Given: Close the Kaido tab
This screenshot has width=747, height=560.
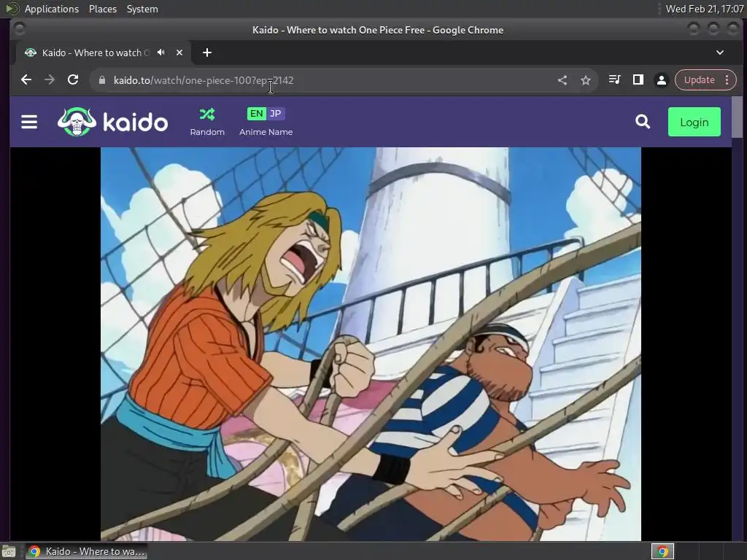Looking at the screenshot, I should click(179, 52).
